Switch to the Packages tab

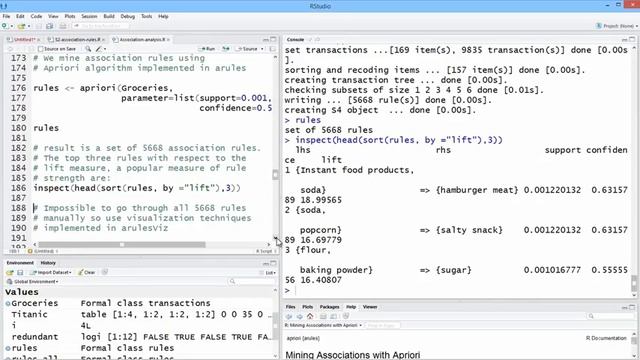tap(329, 307)
